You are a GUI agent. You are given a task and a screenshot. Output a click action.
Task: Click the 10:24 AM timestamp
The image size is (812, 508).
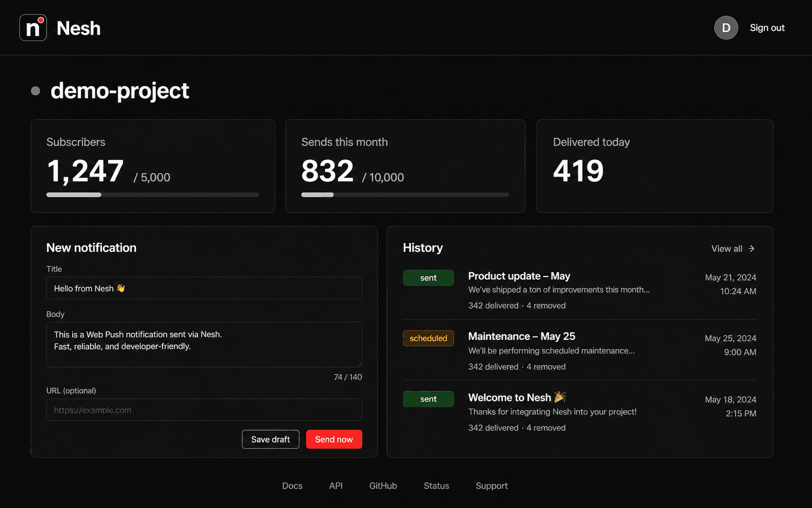(x=738, y=291)
